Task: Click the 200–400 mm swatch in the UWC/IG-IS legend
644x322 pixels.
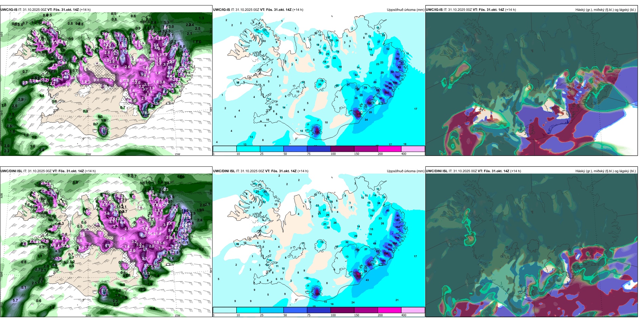Action: click(x=389, y=149)
